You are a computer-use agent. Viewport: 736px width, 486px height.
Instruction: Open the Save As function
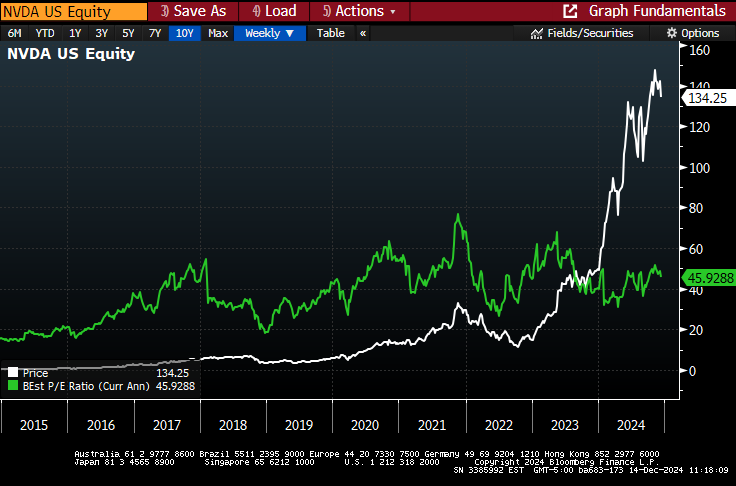[193, 11]
